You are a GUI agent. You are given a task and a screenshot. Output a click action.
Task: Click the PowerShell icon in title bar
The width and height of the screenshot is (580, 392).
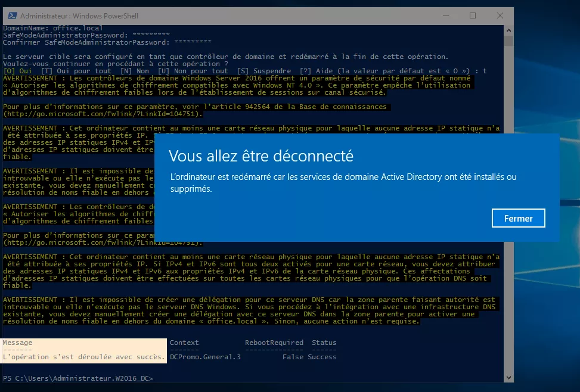tap(12, 15)
